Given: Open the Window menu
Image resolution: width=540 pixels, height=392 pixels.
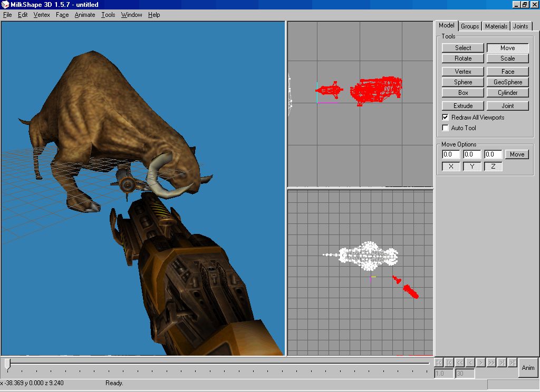Looking at the screenshot, I should (x=131, y=15).
